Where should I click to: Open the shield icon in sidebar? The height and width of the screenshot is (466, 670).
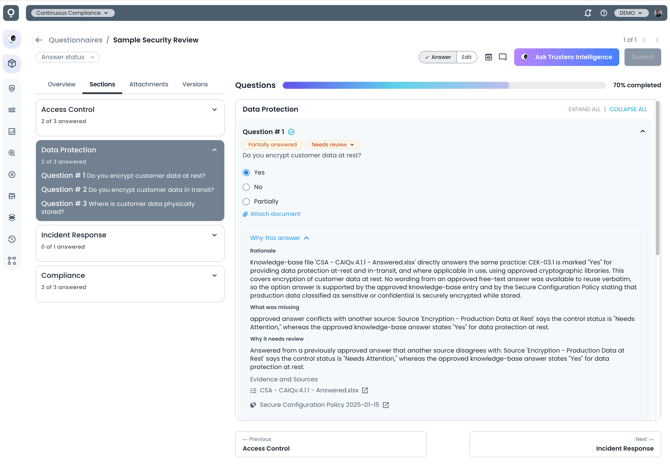pos(12,88)
